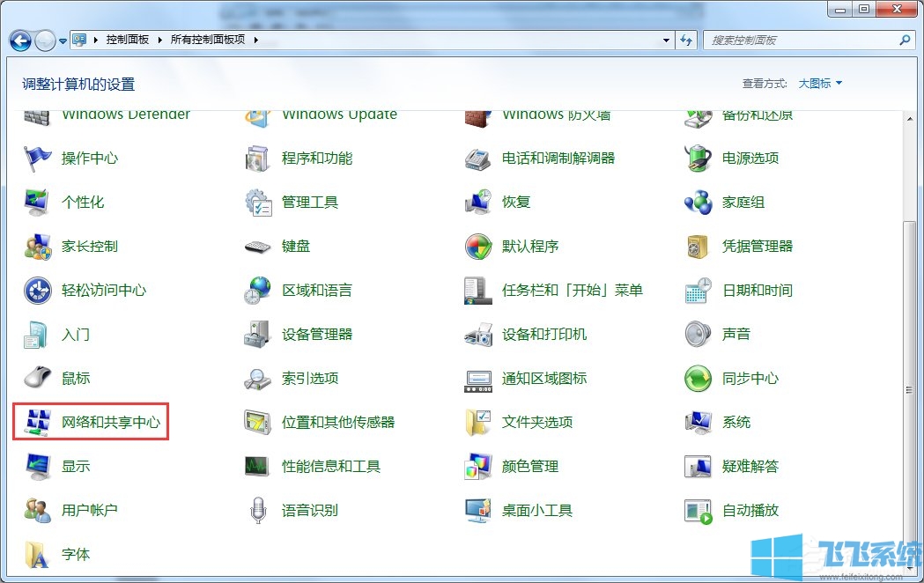This screenshot has width=924, height=583.
Task: Open the 用户帐户 link
Action: (89, 511)
